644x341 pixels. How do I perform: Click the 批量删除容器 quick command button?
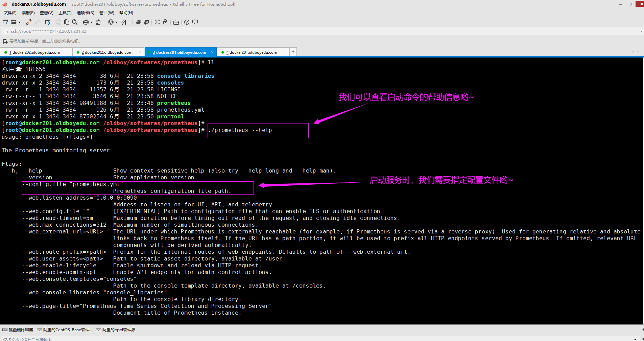click(18, 330)
